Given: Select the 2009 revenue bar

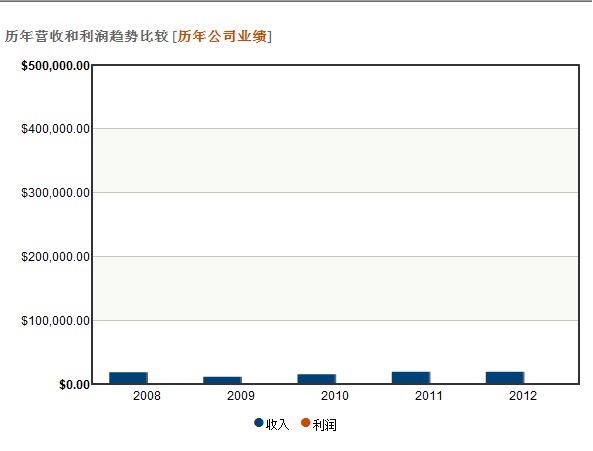Looking at the screenshot, I should (x=222, y=380).
